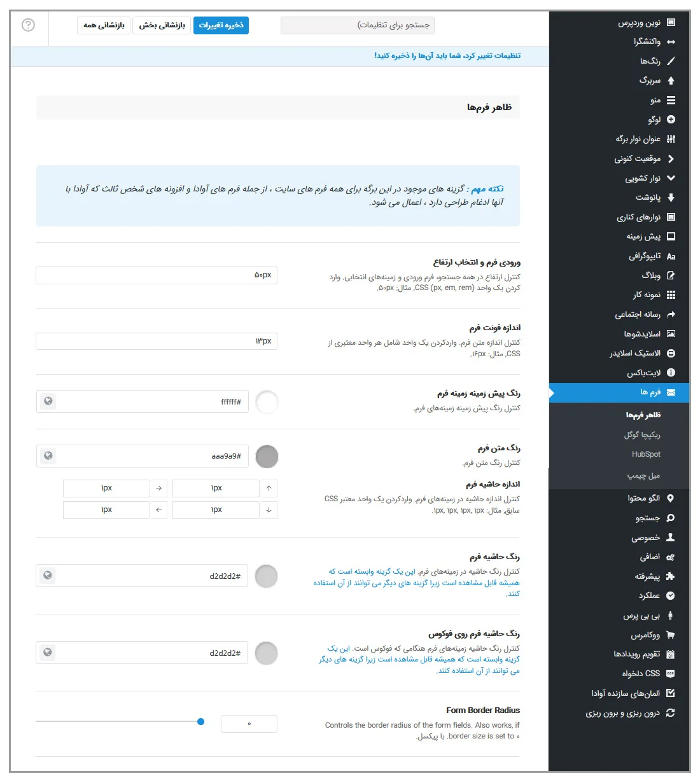Open the focus border color swatch
This screenshot has width=700, height=783.
click(267, 653)
